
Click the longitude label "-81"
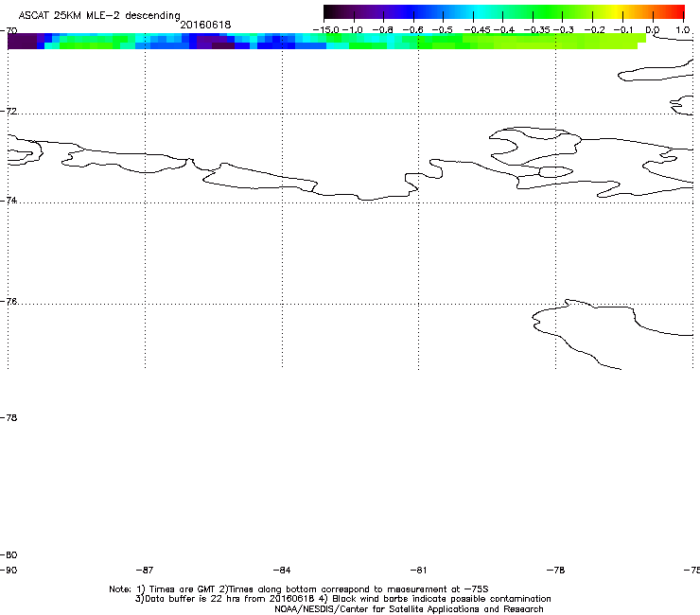click(x=418, y=570)
